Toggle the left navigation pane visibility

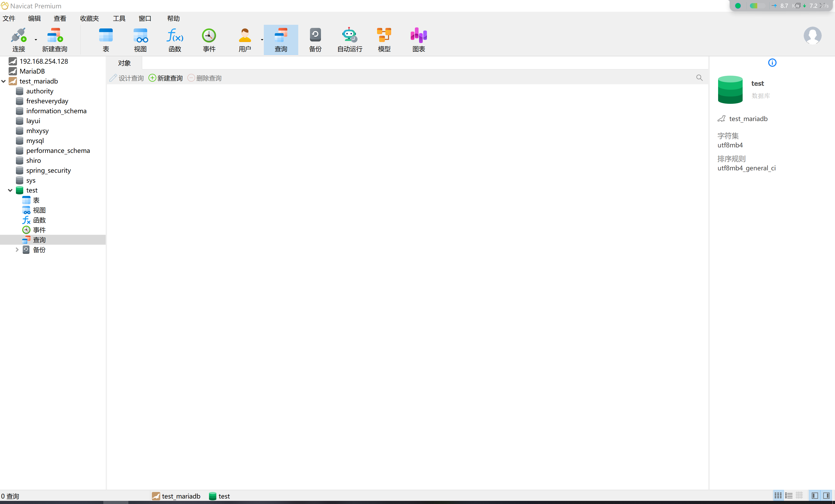click(815, 496)
